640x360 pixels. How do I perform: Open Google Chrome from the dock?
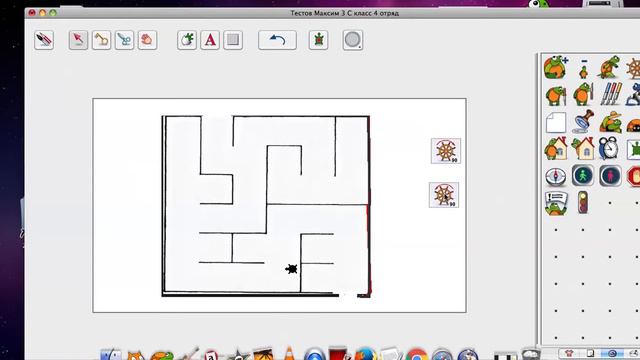pos(416,354)
